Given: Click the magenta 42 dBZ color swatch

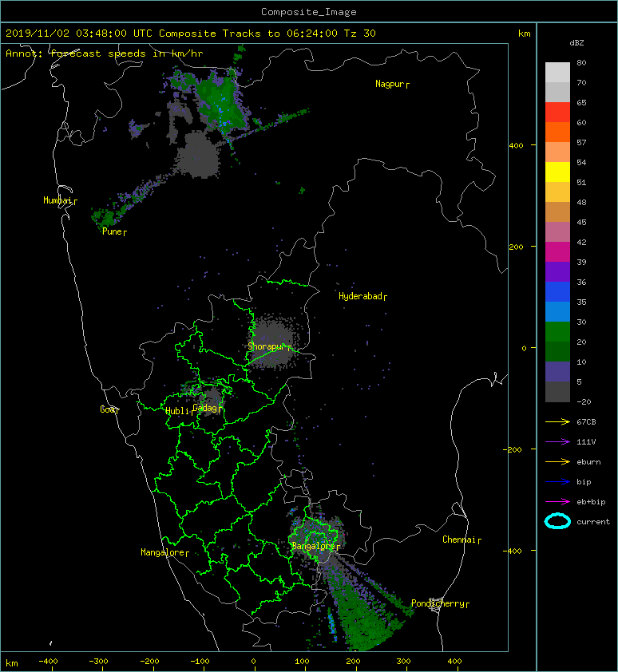Looking at the screenshot, I should point(557,251).
